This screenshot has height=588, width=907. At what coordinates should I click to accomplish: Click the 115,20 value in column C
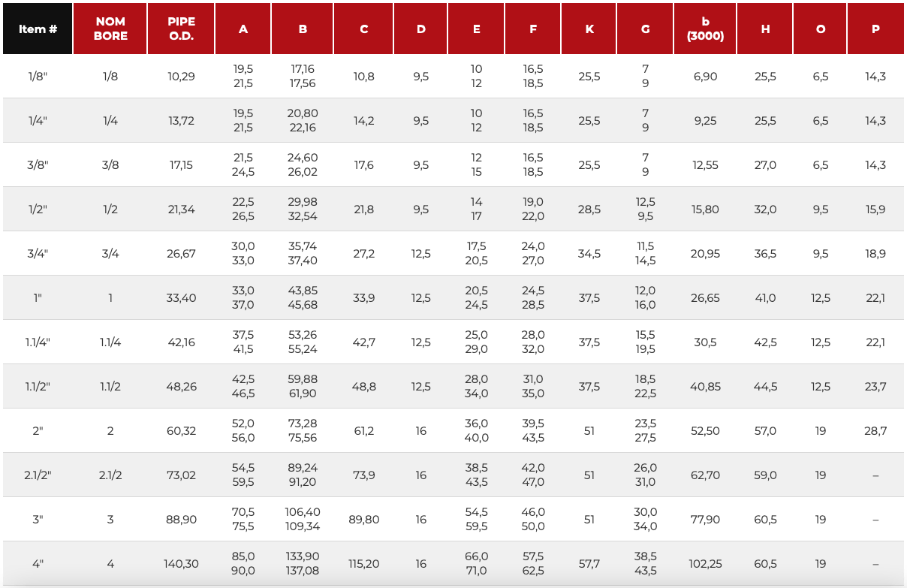point(364,564)
